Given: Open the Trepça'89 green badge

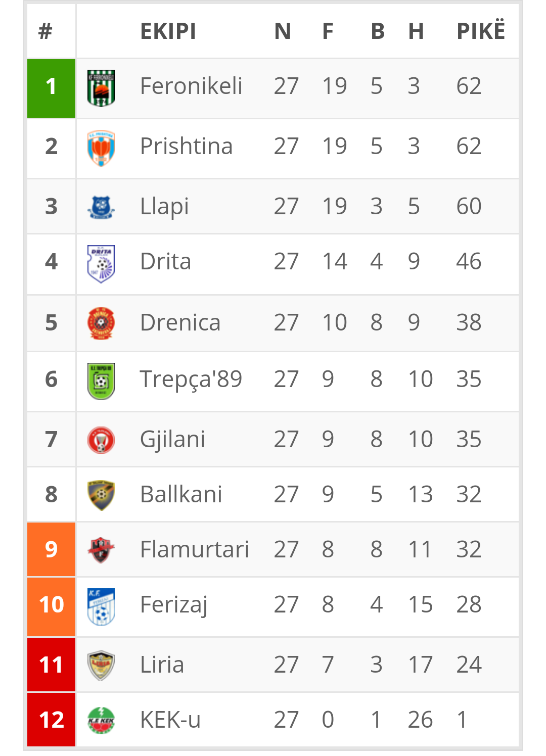Looking at the screenshot, I should tap(101, 381).
